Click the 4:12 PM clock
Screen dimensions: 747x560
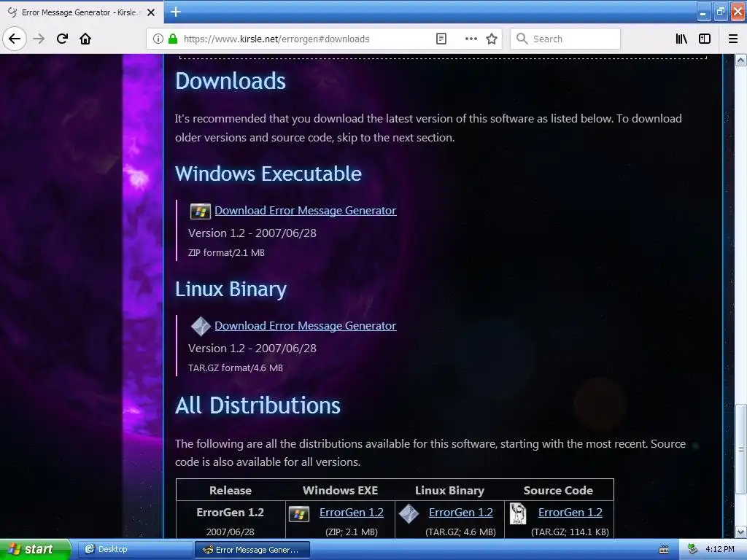click(720, 549)
